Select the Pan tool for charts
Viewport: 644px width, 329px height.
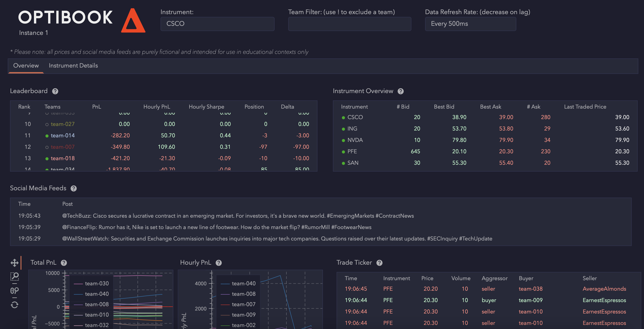pos(15,263)
